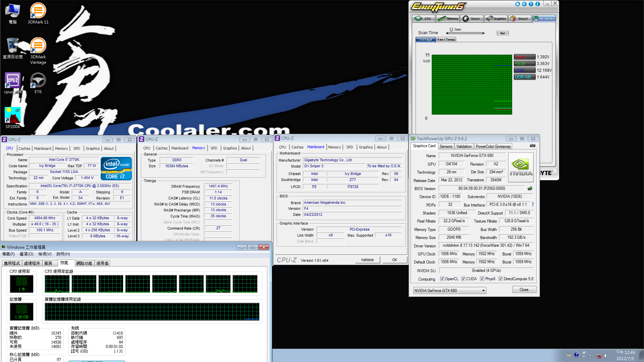This screenshot has height=362, width=644.
Task: Click the GPU-Z BIOS save chip icon
Action: coord(530,188)
